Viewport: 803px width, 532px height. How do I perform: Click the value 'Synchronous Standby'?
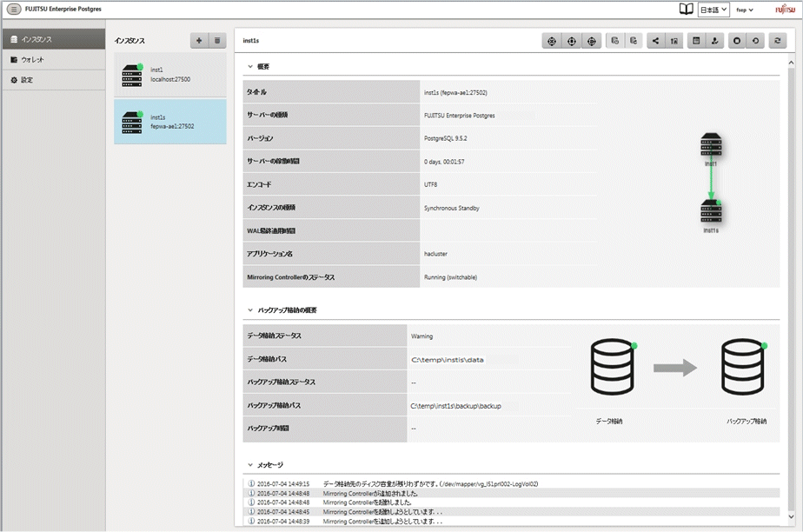[x=451, y=208]
